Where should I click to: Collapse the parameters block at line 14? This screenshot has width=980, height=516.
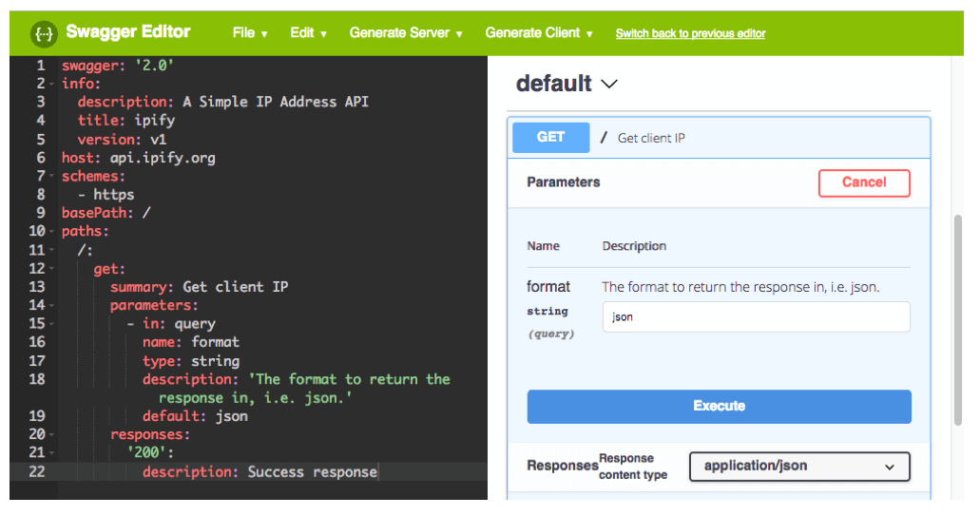point(51,306)
